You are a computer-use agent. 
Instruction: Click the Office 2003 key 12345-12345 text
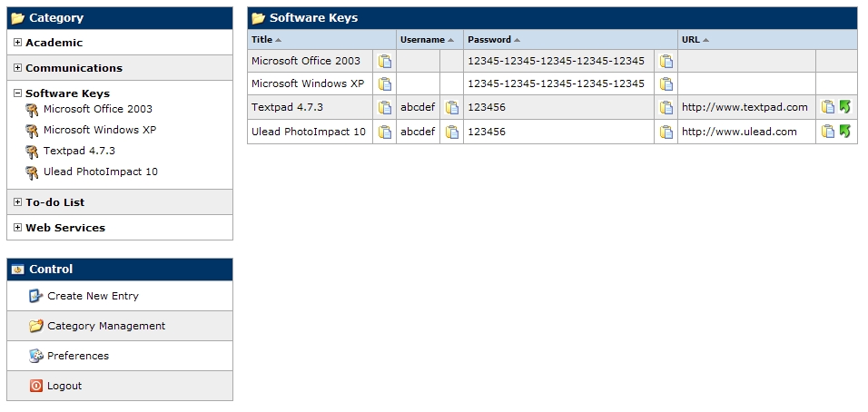click(556, 61)
